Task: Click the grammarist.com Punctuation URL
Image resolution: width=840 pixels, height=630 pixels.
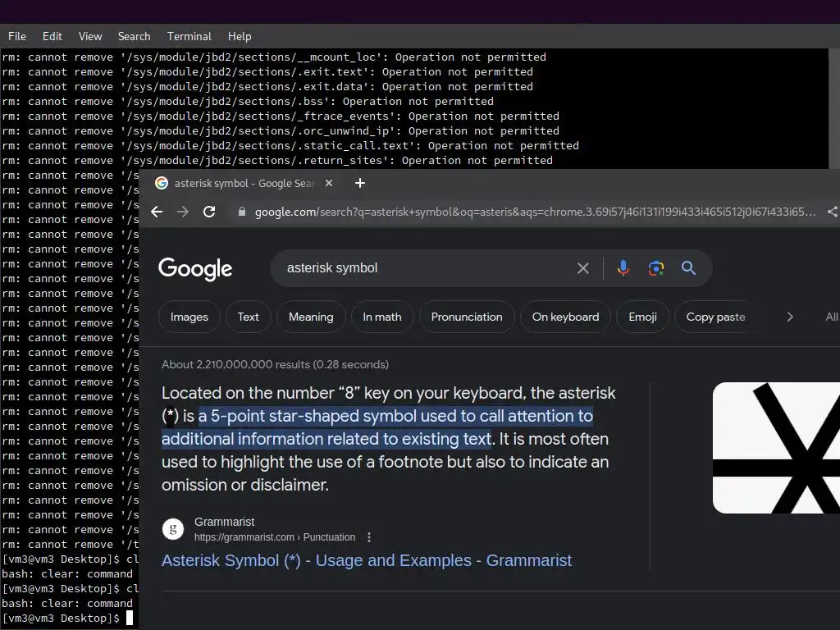Action: click(x=274, y=537)
